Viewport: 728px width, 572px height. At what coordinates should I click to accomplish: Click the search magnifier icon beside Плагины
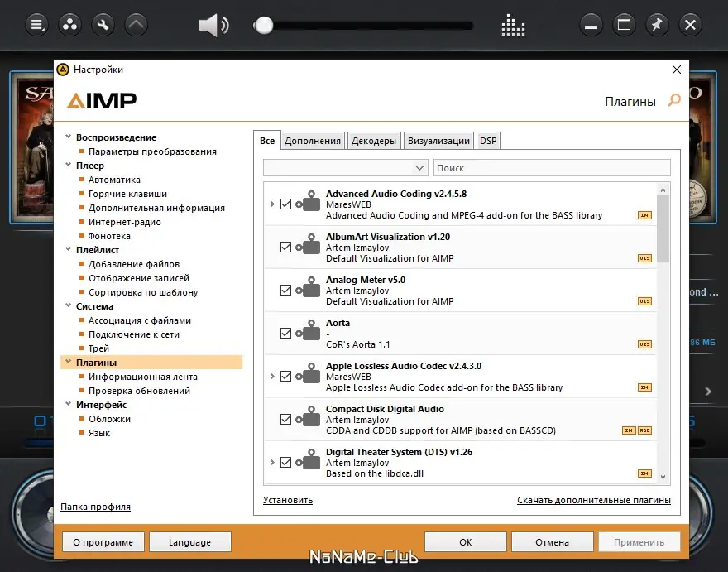click(674, 100)
